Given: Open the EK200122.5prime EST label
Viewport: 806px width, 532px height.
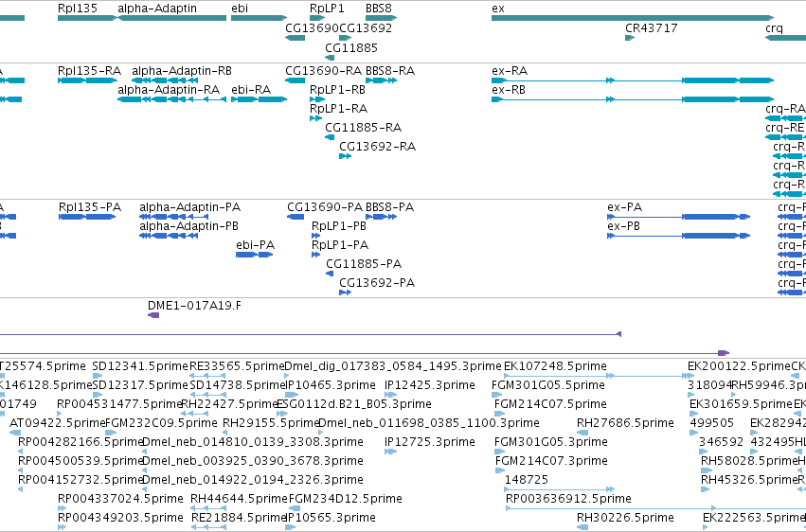Looking at the screenshot, I should (739, 366).
